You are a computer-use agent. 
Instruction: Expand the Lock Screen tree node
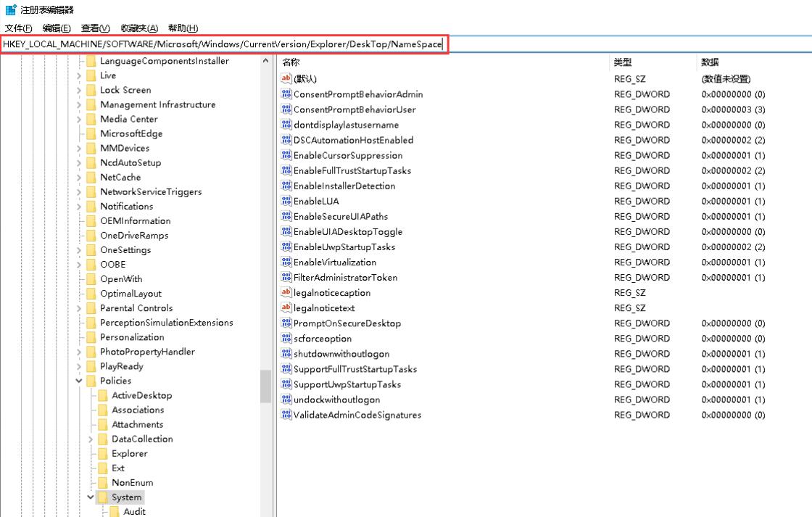tap(79, 90)
